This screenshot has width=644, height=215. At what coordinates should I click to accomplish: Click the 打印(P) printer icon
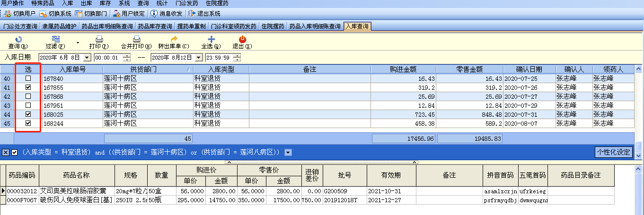[99, 39]
